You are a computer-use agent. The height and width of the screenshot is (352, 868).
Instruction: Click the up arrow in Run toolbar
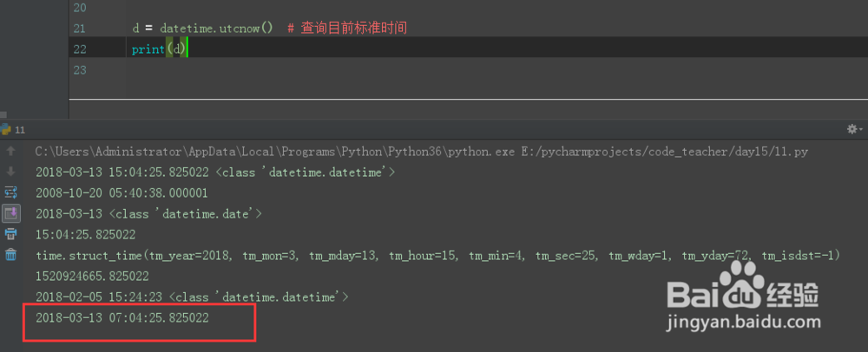(10, 151)
